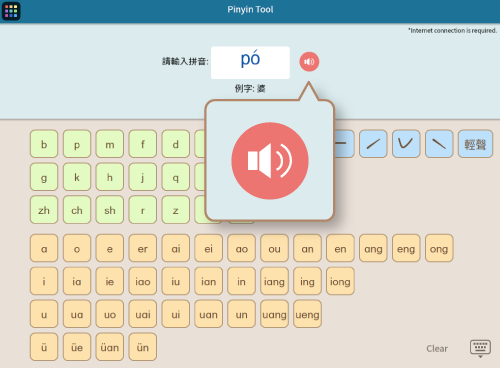
Task: Click the small speaker icon beside the pinyin box
Action: pyautogui.click(x=309, y=62)
